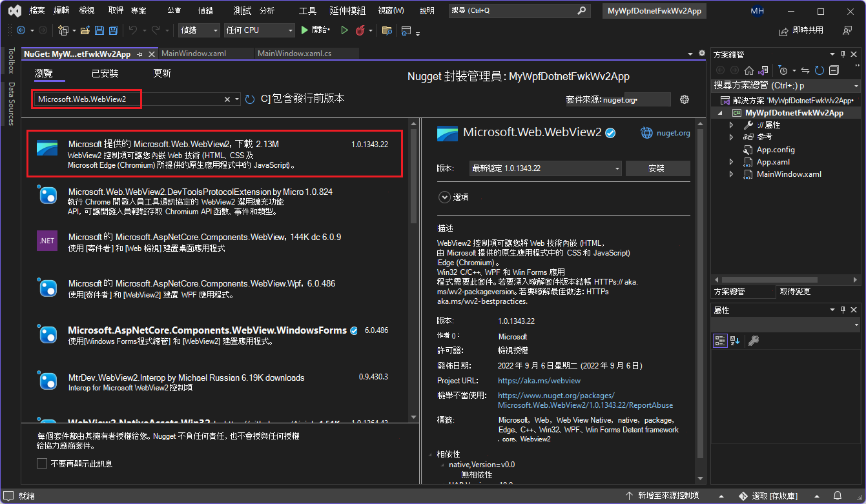Click the new project icon in toolbar
866x504 pixels.
pos(63,30)
